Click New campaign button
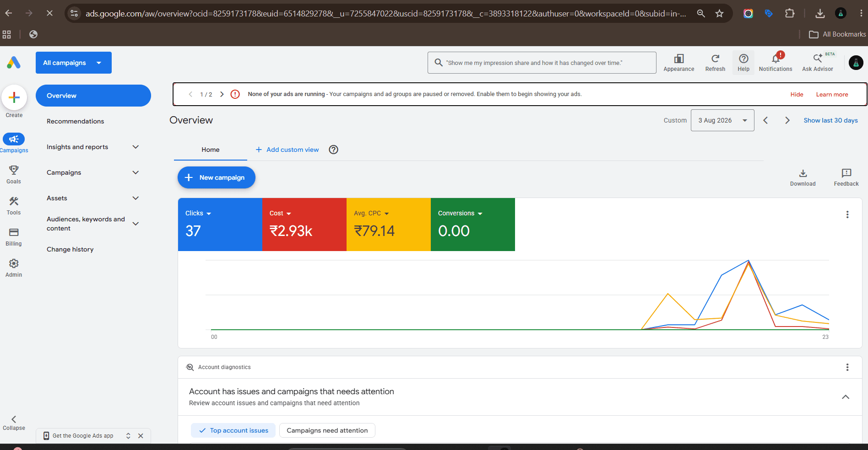This screenshot has width=868, height=450. point(217,177)
